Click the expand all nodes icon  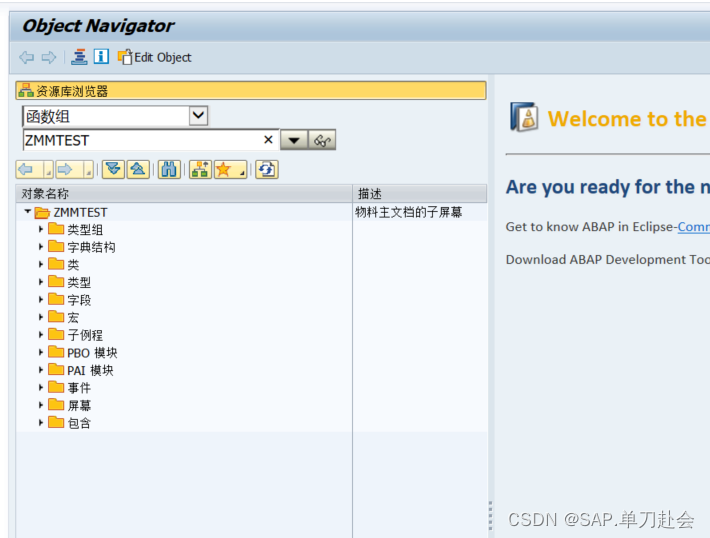[113, 170]
